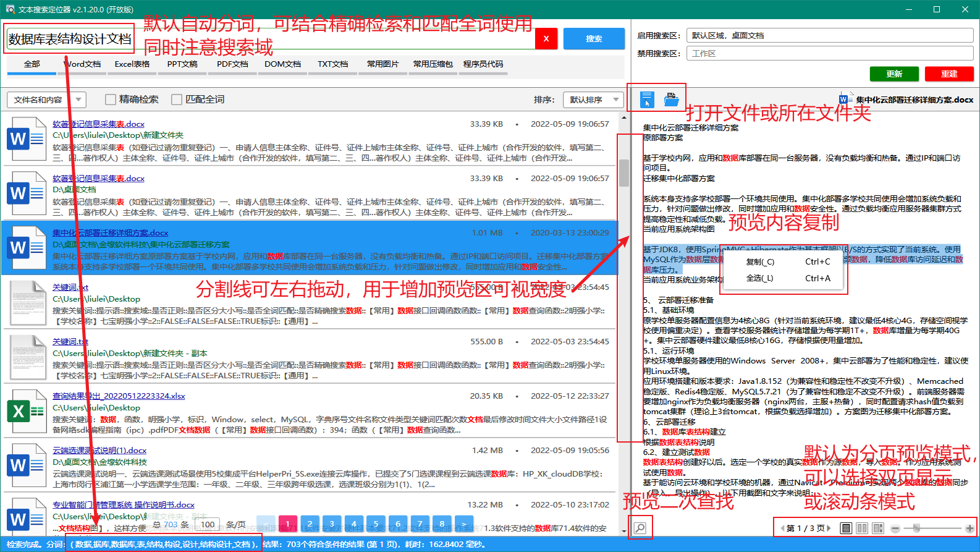Click the 禁用搜索区 input field
980x552 pixels.
[x=830, y=53]
